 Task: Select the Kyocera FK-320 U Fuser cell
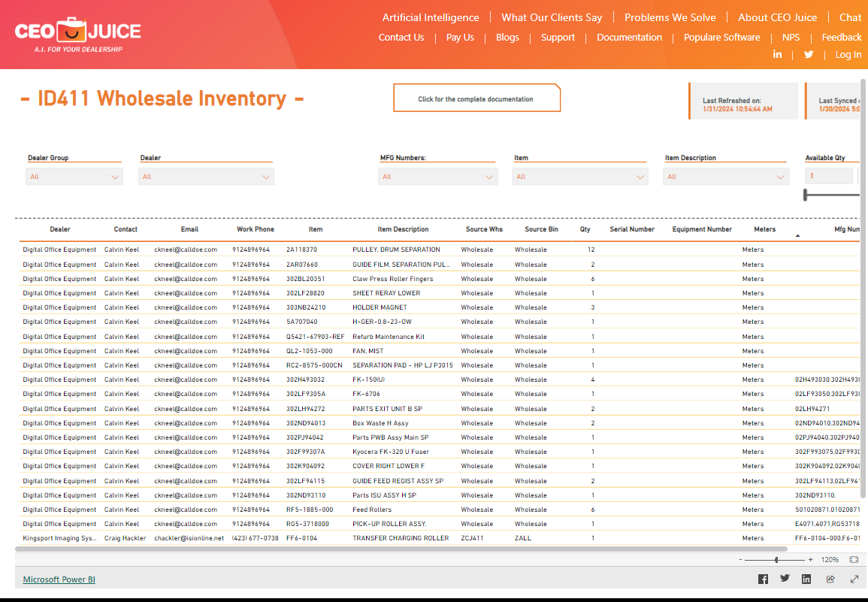coord(391,452)
